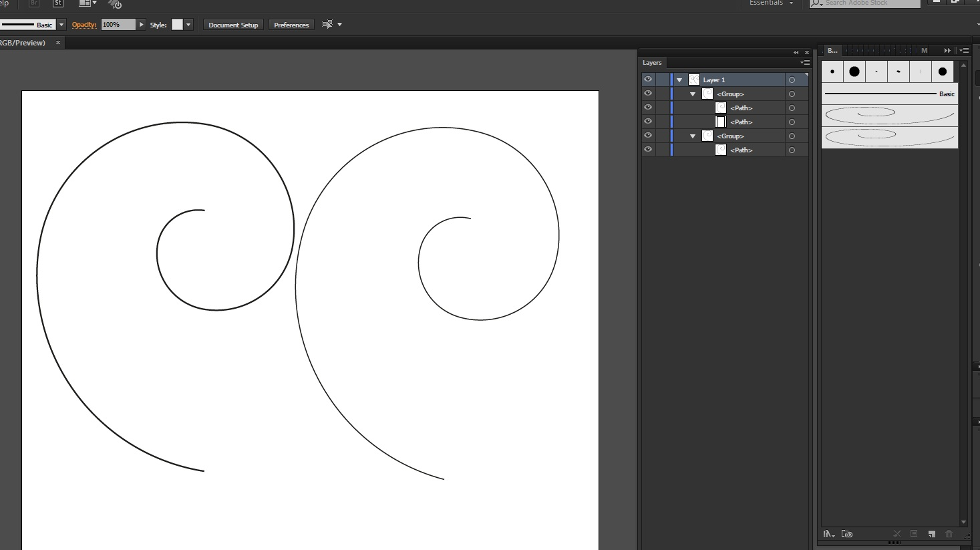Toggle visibility of the last Path item
Image resolution: width=980 pixels, height=550 pixels.
[647, 150]
